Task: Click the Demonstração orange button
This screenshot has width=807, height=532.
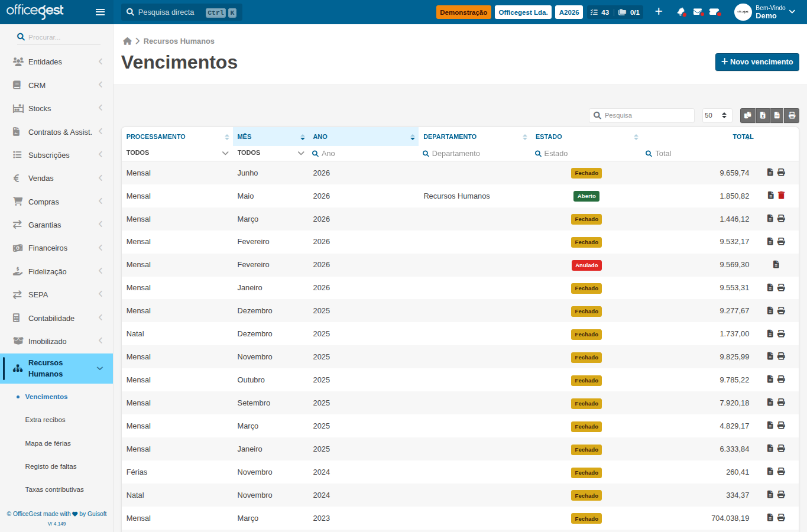Action: point(464,12)
